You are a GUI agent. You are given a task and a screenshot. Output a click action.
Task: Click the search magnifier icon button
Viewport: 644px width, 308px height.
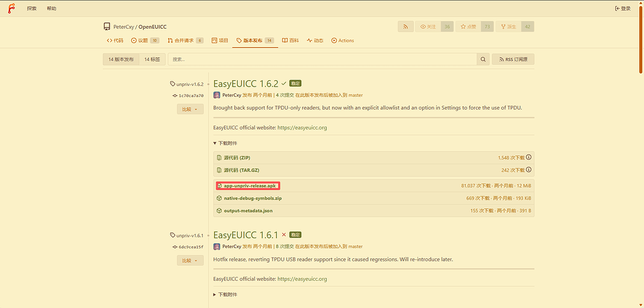tap(483, 60)
